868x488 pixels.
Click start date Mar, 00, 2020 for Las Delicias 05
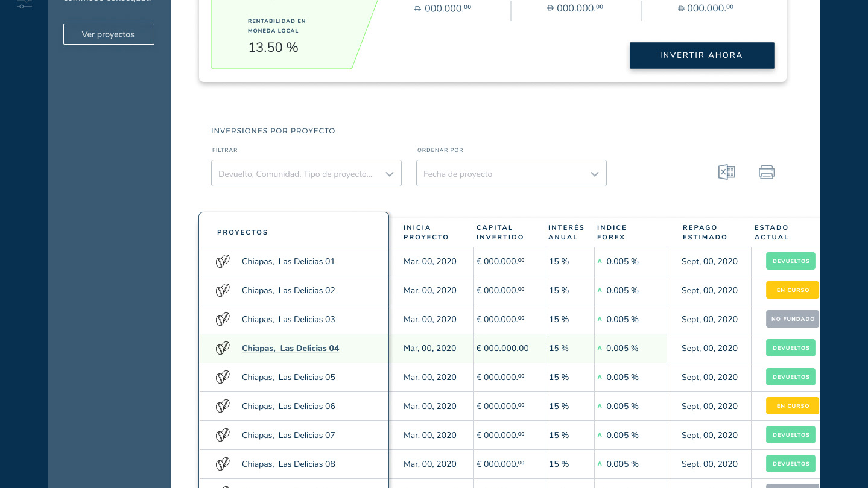430,377
